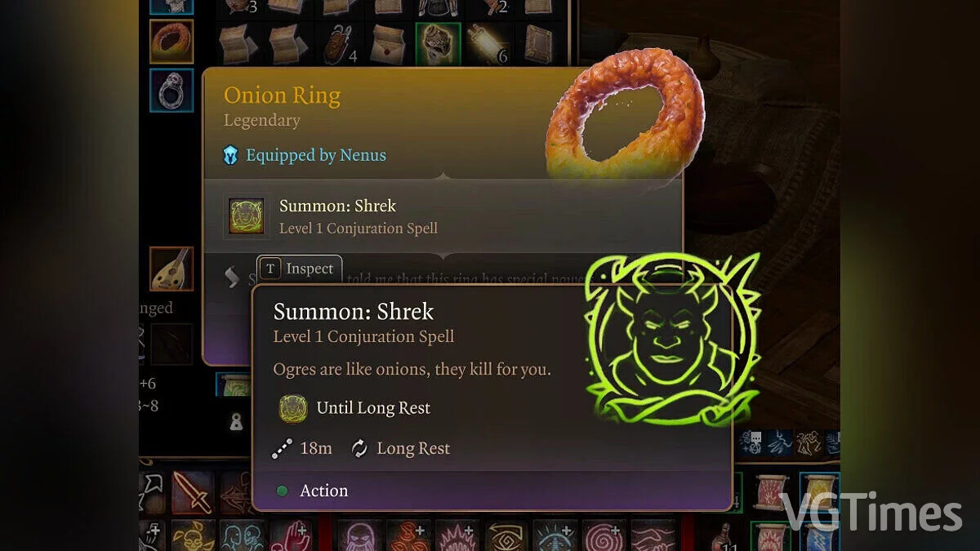The image size is (980, 551).
Task: Select the green-highlighted inventory item
Action: [438, 44]
